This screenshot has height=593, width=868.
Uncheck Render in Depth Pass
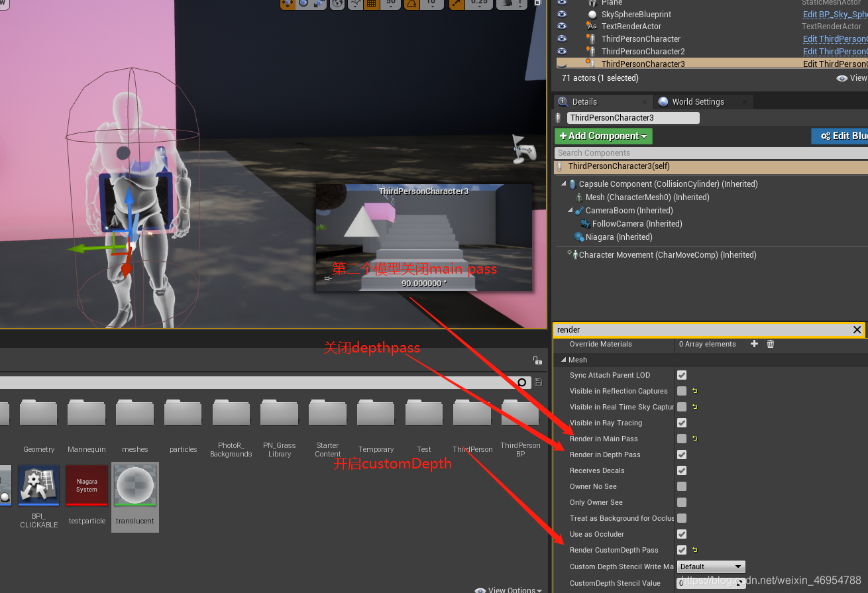682,455
